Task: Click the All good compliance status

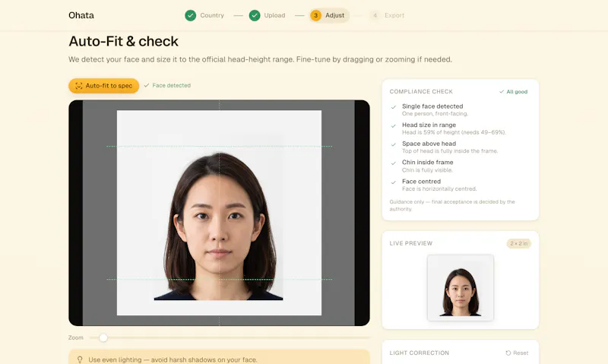Action: (x=513, y=92)
